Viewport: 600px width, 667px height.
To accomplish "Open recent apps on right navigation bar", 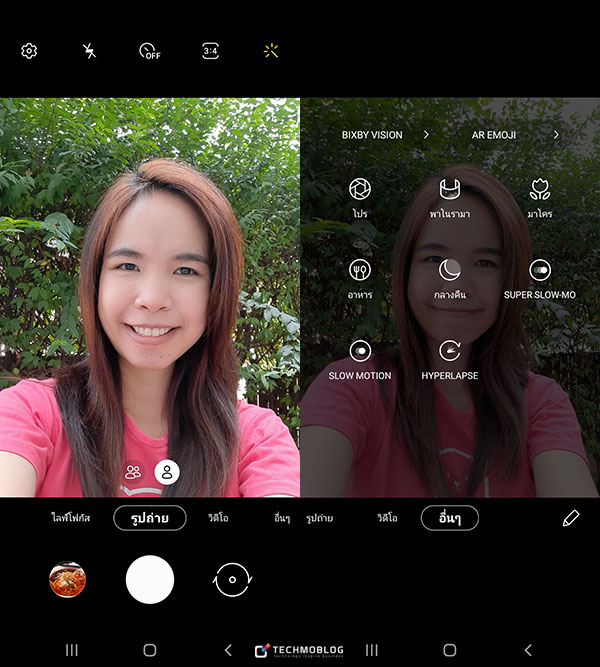I will (x=372, y=650).
